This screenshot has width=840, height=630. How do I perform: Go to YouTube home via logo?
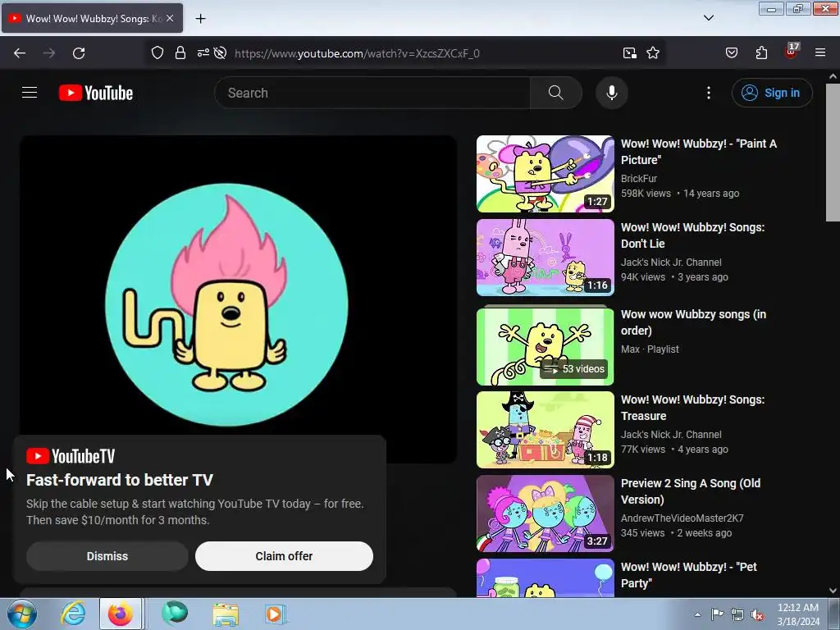pyautogui.click(x=96, y=93)
